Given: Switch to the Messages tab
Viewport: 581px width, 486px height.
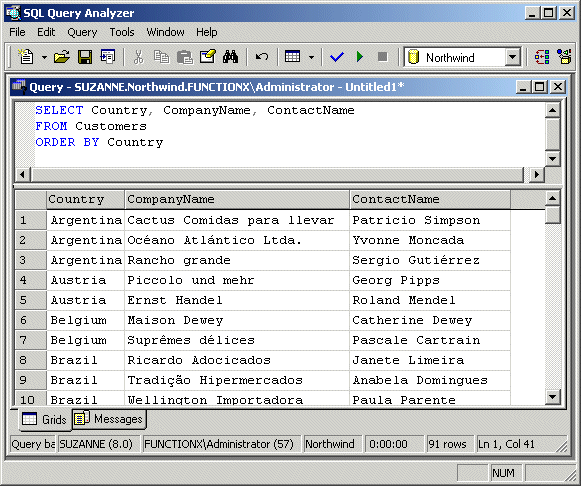Looking at the screenshot, I should coord(109,419).
